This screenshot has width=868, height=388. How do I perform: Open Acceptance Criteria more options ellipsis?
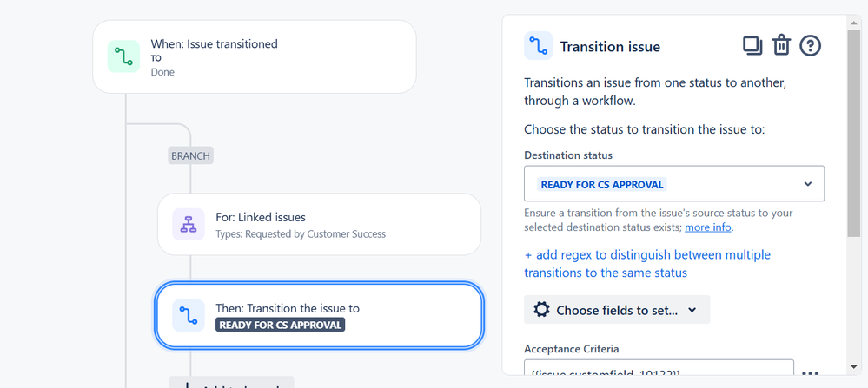click(810, 373)
